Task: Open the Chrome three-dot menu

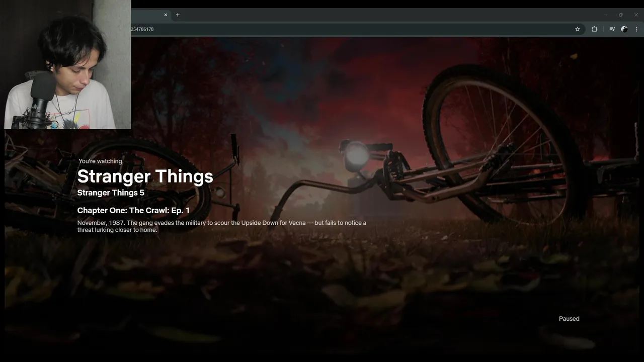Action: [x=636, y=29]
